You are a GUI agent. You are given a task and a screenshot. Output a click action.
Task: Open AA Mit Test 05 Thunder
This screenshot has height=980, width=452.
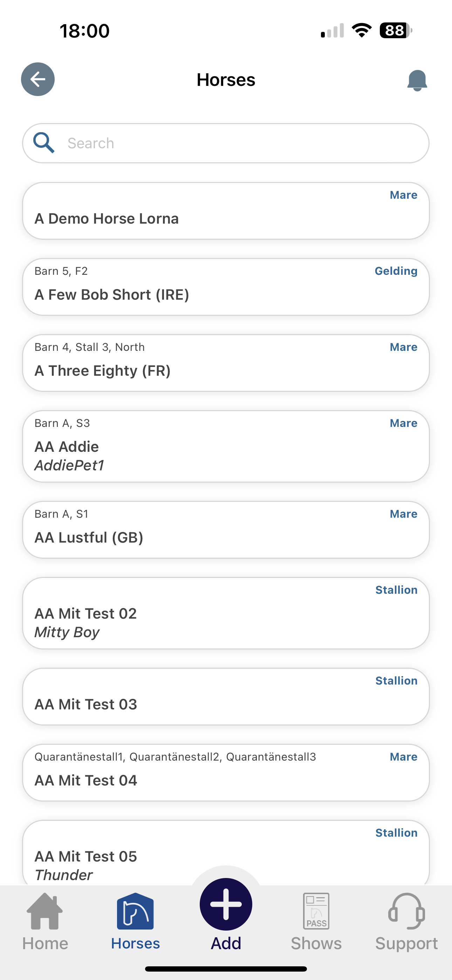point(226,852)
